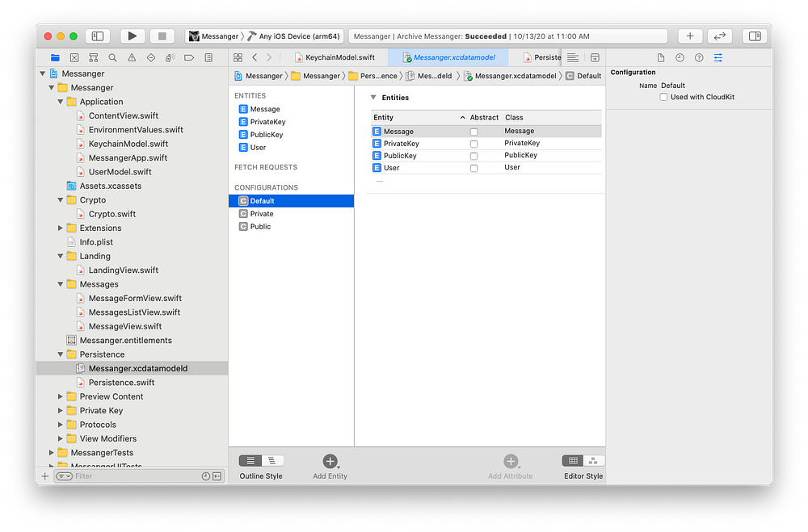This screenshot has width=808, height=532.
Task: Switch to KeychainModel.swift tab
Action: point(335,57)
